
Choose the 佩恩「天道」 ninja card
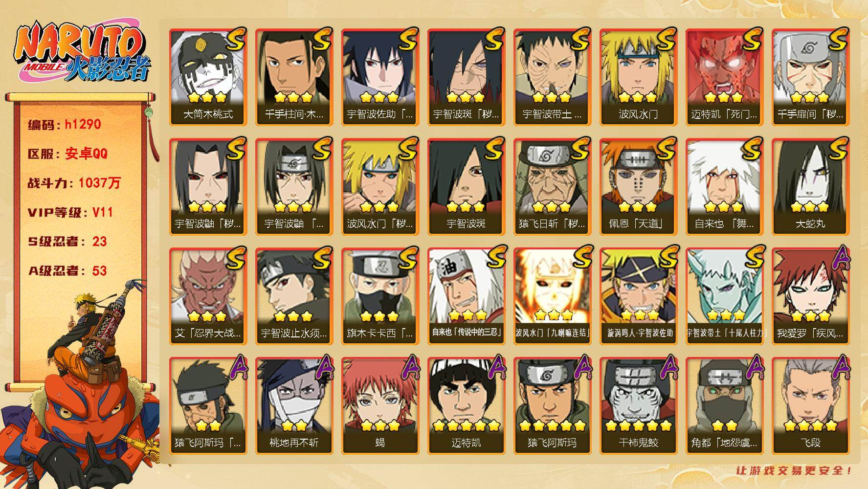point(638,186)
